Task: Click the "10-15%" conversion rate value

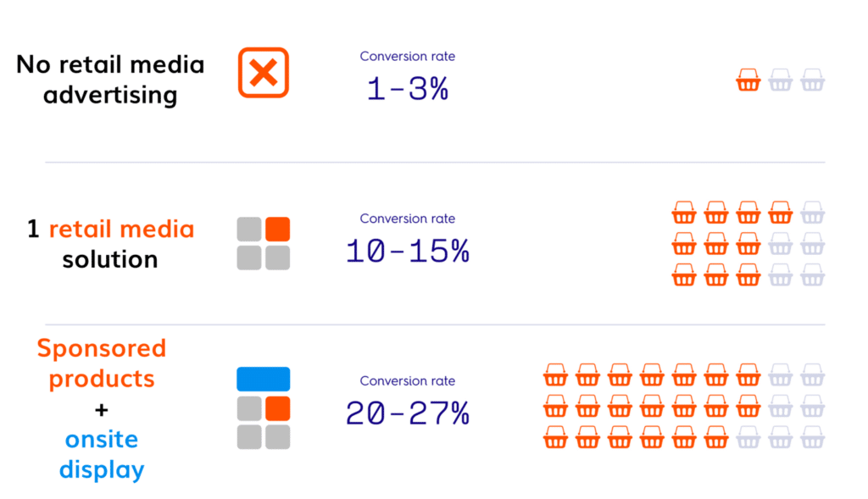Action: tap(407, 252)
